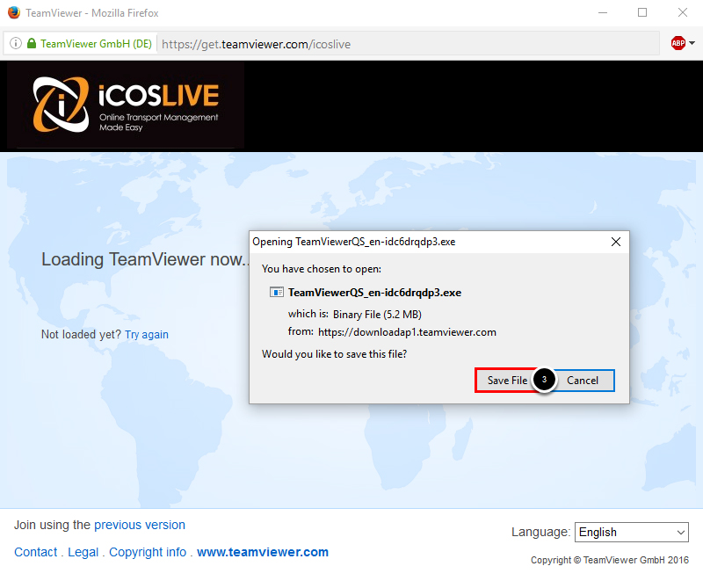Open the Adblock Plus icon
Screen dimensions: 703x588
point(678,43)
